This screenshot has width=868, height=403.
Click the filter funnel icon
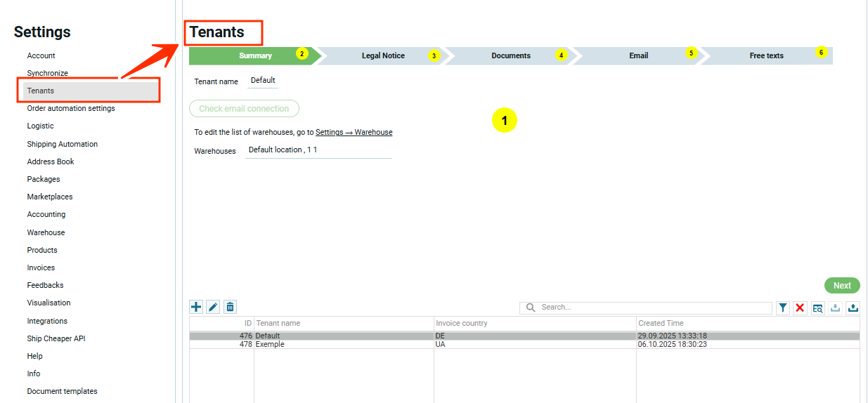[783, 308]
